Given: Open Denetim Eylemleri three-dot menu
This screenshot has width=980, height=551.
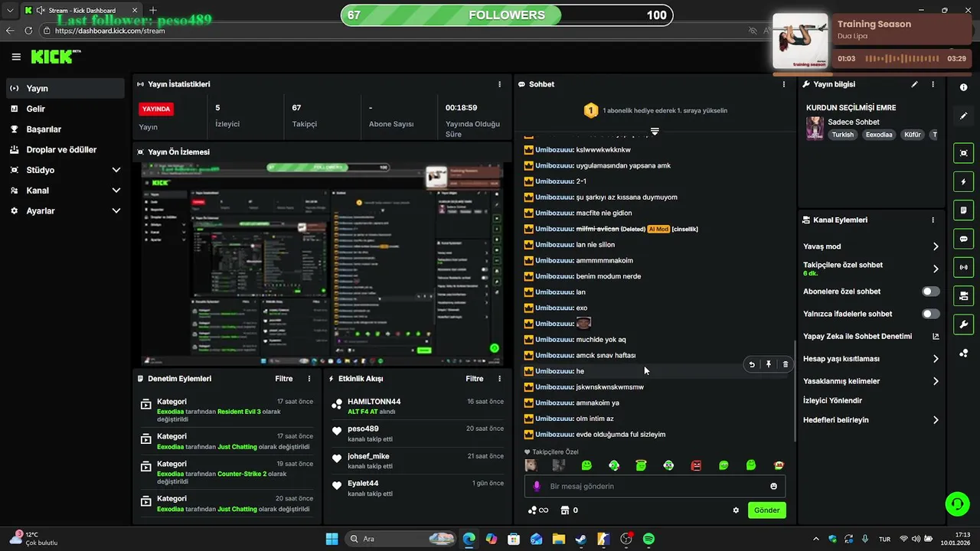Looking at the screenshot, I should [x=309, y=379].
